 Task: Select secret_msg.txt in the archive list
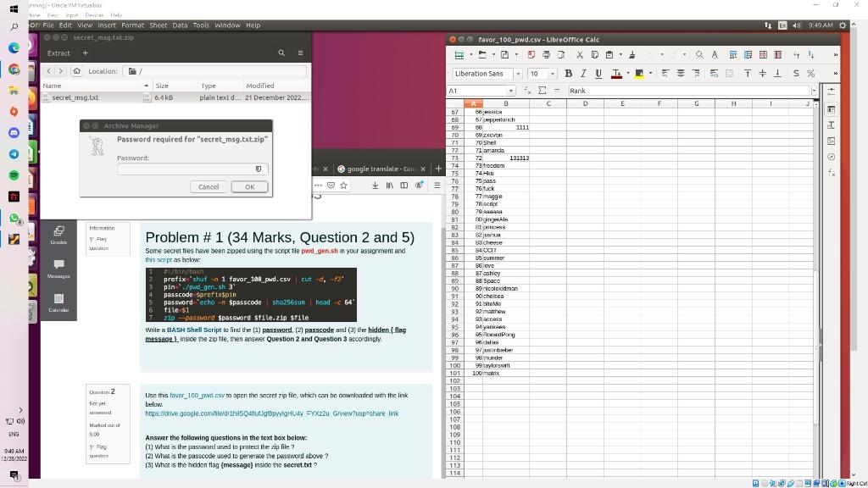click(x=75, y=97)
